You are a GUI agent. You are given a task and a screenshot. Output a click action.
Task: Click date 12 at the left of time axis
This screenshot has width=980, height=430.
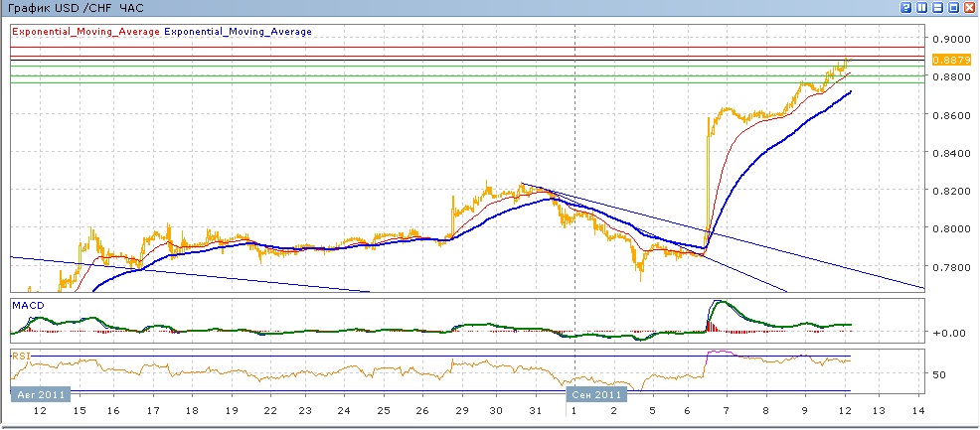point(41,411)
